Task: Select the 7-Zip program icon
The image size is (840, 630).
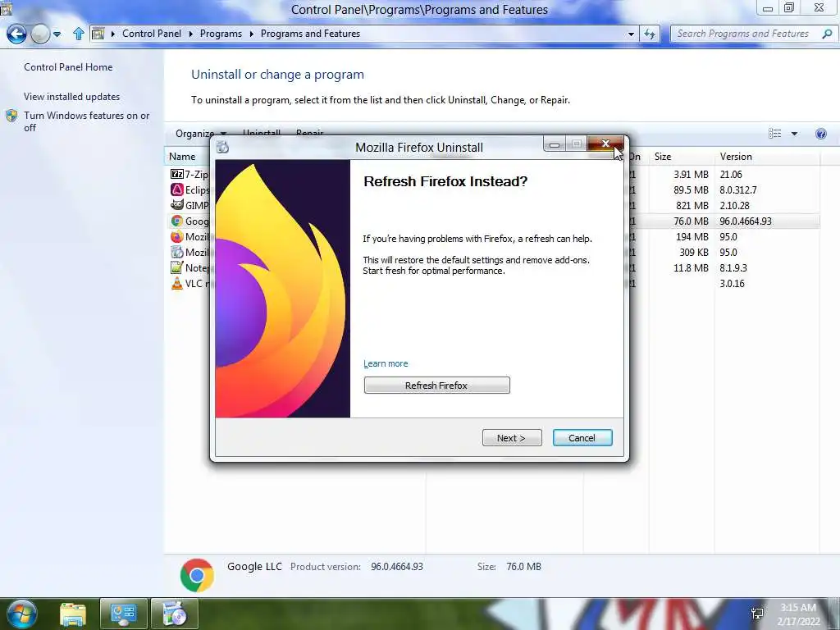Action: click(177, 174)
